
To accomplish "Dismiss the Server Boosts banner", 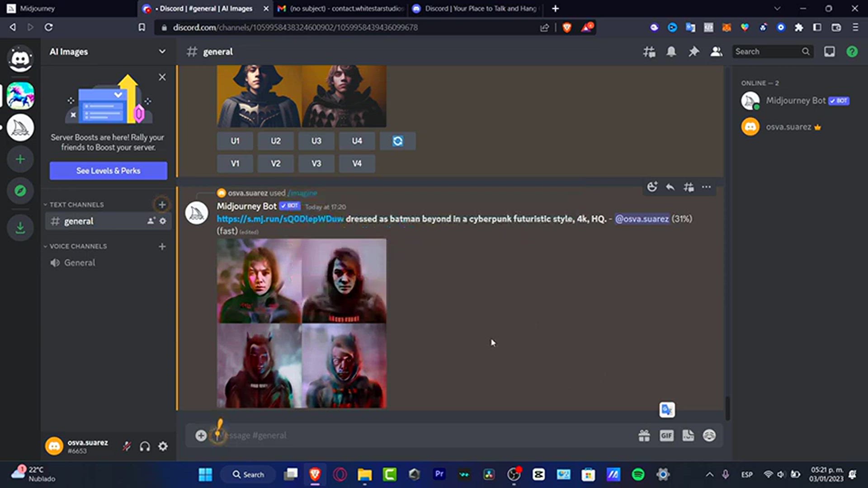I will [x=162, y=77].
